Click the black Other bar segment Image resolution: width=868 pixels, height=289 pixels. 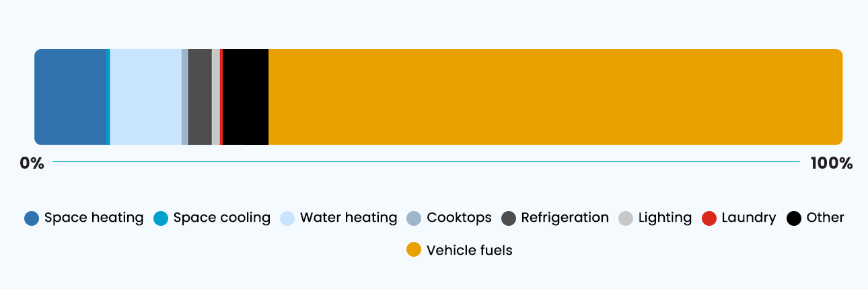pyautogui.click(x=246, y=97)
